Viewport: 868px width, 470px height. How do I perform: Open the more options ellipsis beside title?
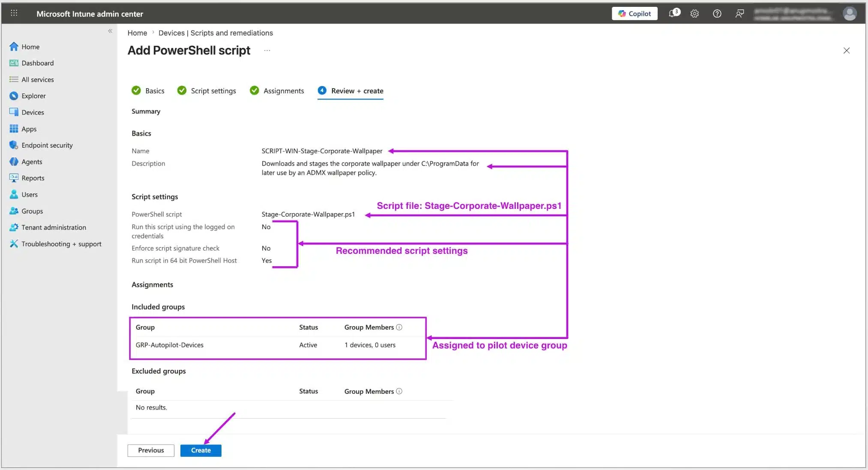267,51
